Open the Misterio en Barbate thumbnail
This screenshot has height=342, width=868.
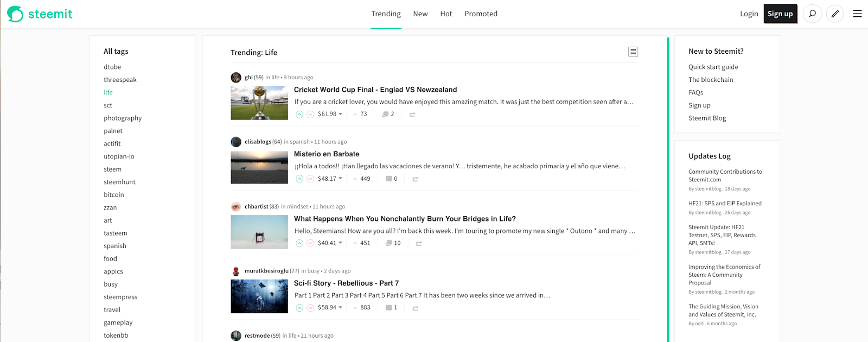(x=259, y=168)
